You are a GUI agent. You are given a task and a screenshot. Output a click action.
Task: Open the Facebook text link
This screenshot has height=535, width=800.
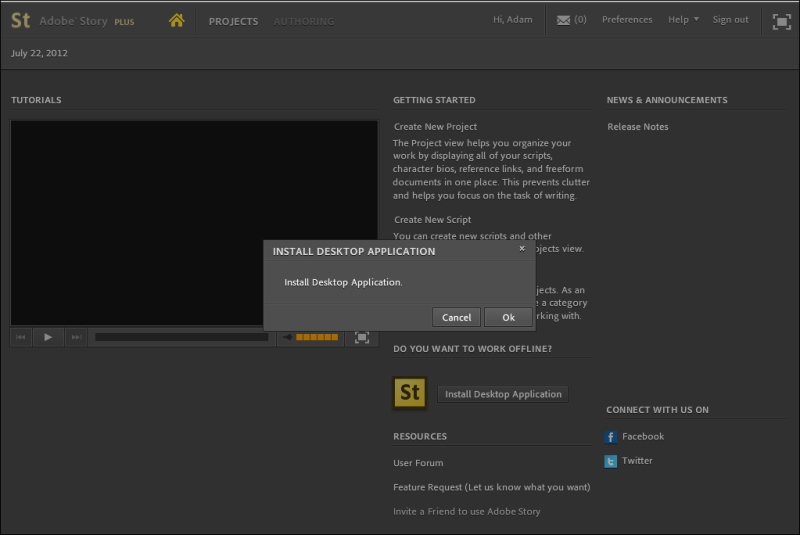[x=643, y=437]
